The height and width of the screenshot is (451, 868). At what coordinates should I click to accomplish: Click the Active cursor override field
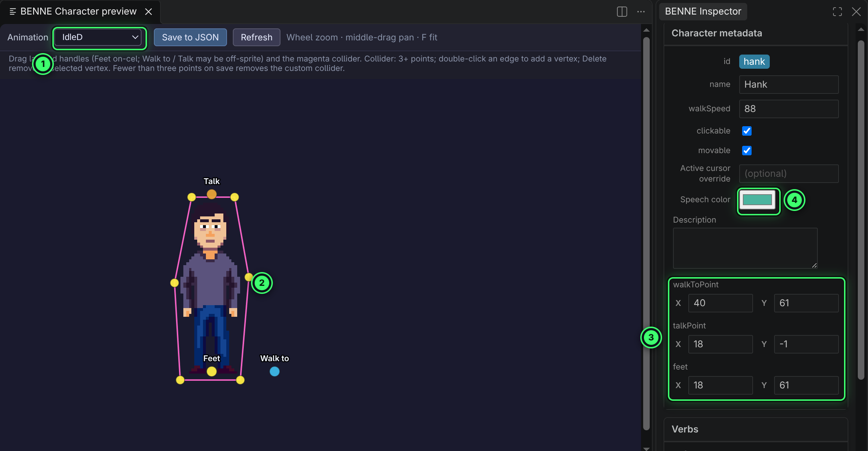pyautogui.click(x=789, y=173)
